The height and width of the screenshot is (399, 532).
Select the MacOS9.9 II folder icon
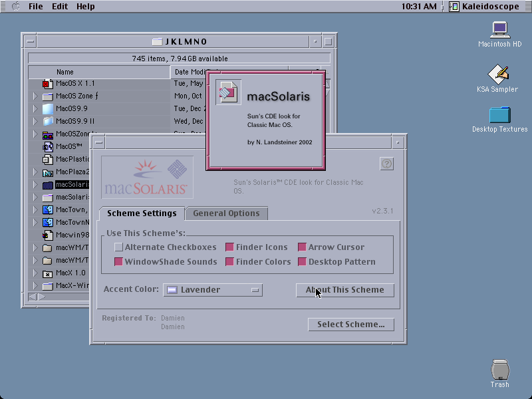[48, 121]
